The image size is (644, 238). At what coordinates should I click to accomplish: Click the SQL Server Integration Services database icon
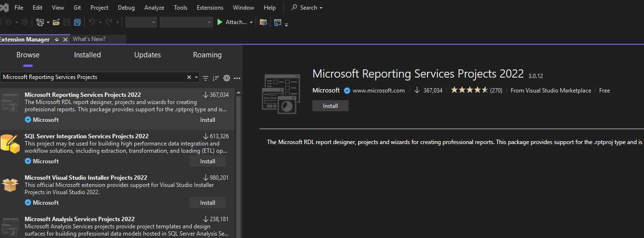coord(10,143)
